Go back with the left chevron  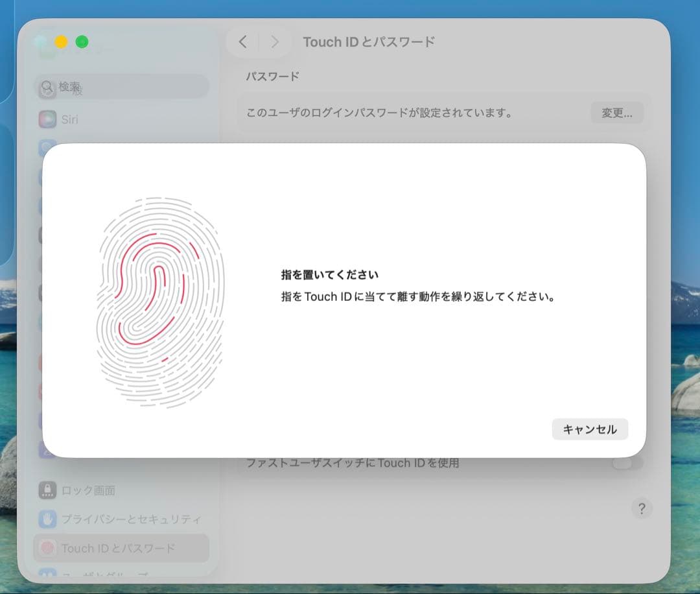(243, 42)
